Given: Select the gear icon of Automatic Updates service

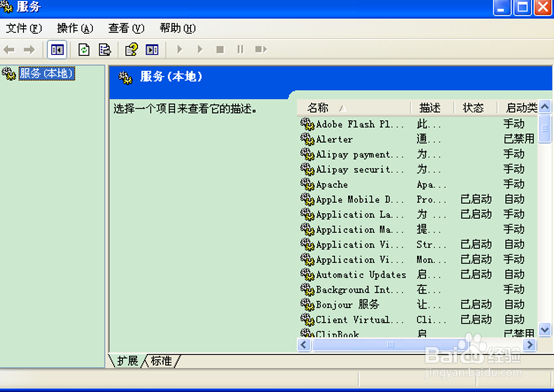Looking at the screenshot, I should (x=307, y=274).
